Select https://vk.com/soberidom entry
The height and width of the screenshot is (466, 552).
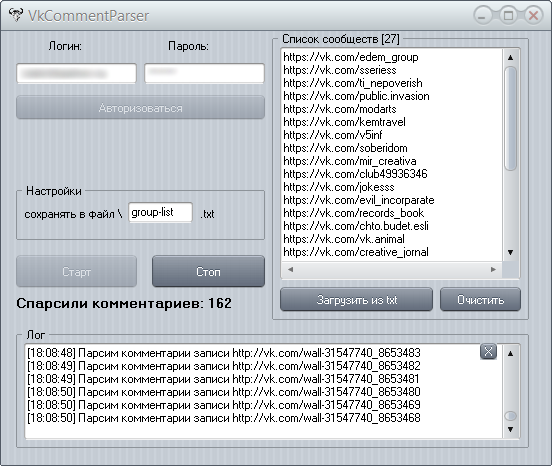[345, 148]
